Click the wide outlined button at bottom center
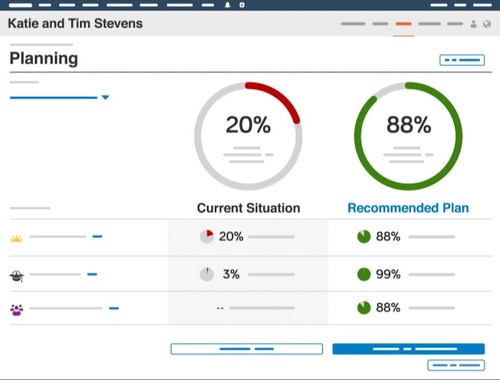 click(x=247, y=349)
